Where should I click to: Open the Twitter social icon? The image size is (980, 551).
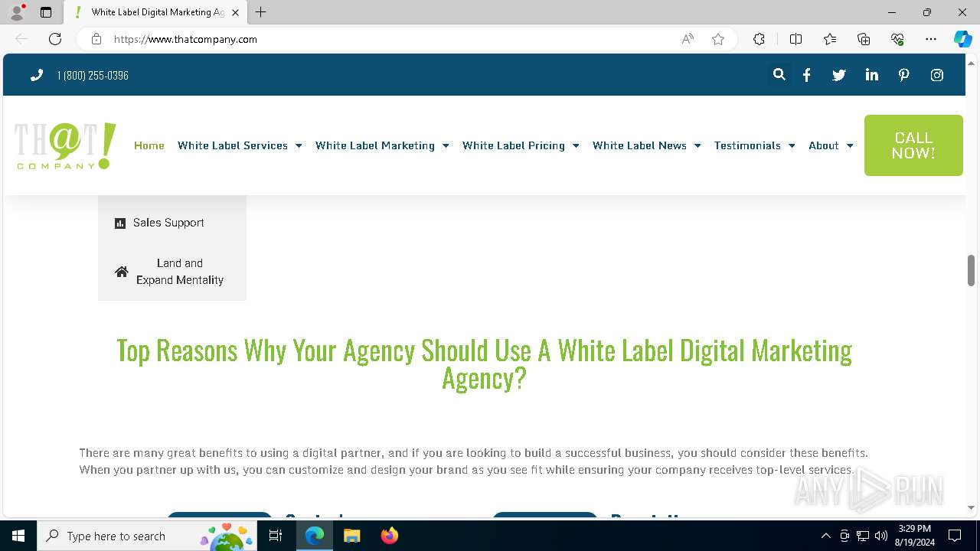(839, 75)
